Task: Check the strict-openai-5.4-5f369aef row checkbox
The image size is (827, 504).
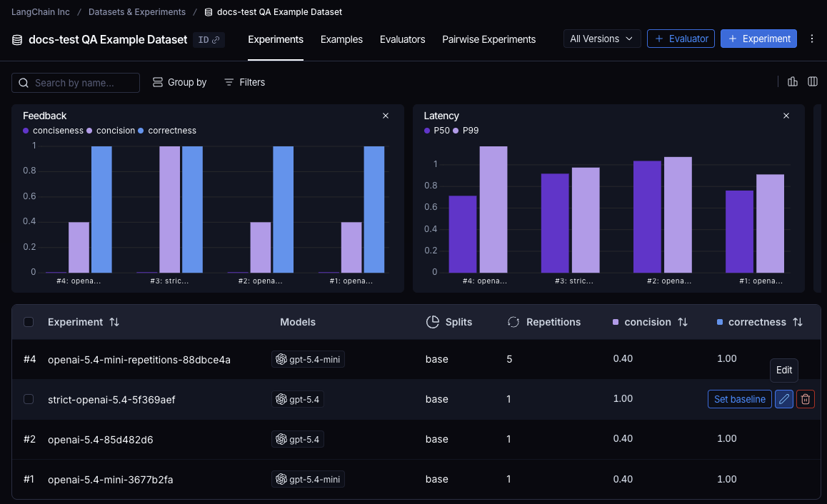Action: 29,399
